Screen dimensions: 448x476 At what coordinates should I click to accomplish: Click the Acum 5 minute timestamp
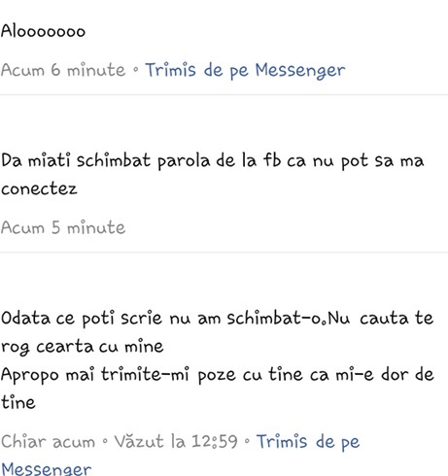tap(63, 227)
